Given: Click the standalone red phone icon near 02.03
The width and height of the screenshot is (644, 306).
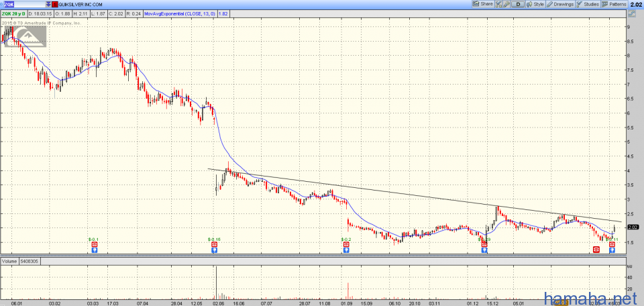Looking at the screenshot, I should coord(596,249).
